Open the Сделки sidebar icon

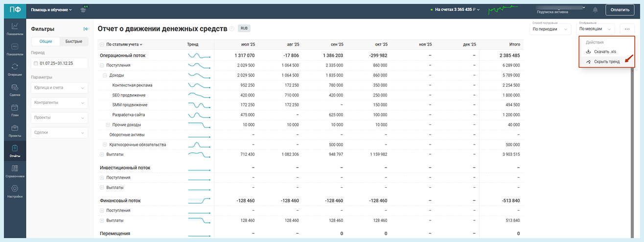pyautogui.click(x=14, y=89)
